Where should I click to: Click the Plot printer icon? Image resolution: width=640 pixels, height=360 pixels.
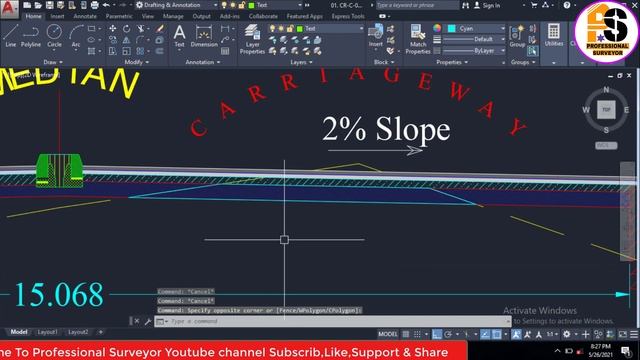coord(94,5)
